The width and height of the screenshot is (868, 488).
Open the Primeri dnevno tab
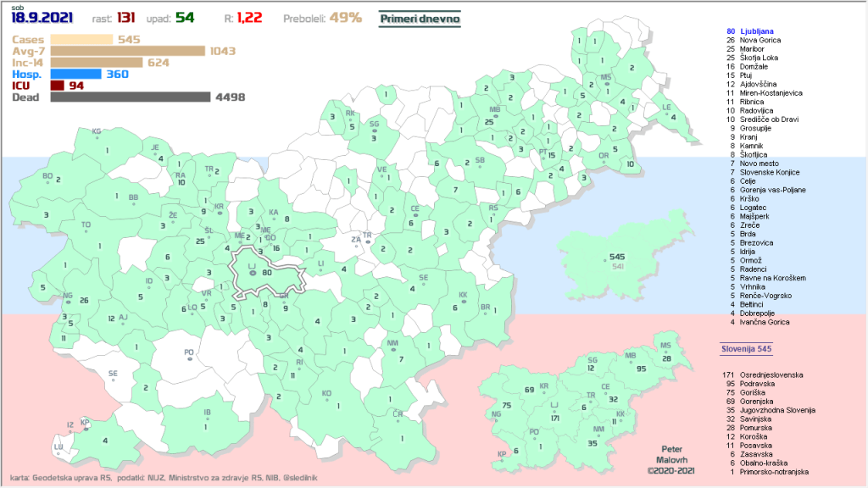(x=420, y=18)
